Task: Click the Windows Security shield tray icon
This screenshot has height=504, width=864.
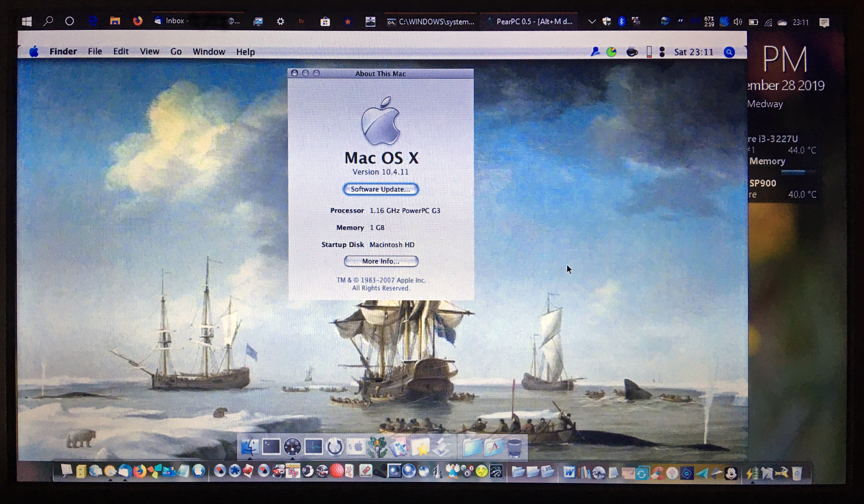Action: coord(607,22)
